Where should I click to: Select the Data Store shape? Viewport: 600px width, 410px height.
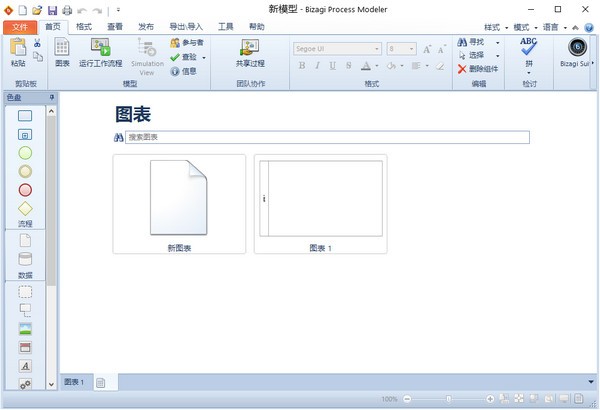coord(25,260)
